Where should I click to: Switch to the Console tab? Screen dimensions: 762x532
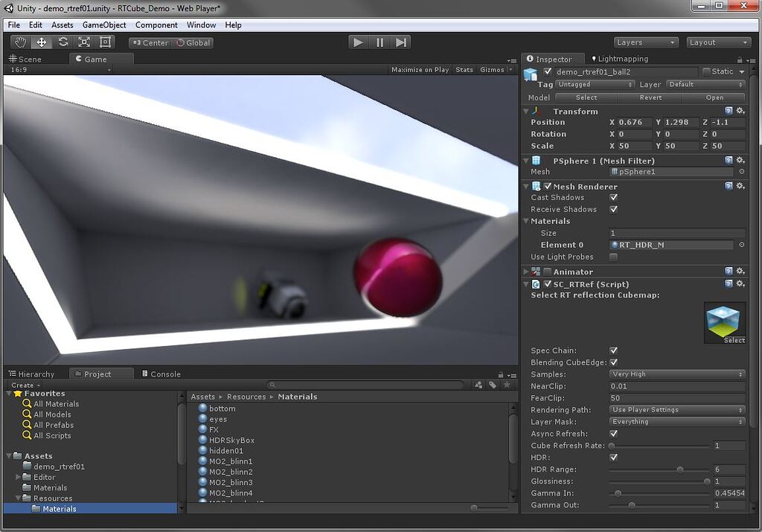pos(161,373)
